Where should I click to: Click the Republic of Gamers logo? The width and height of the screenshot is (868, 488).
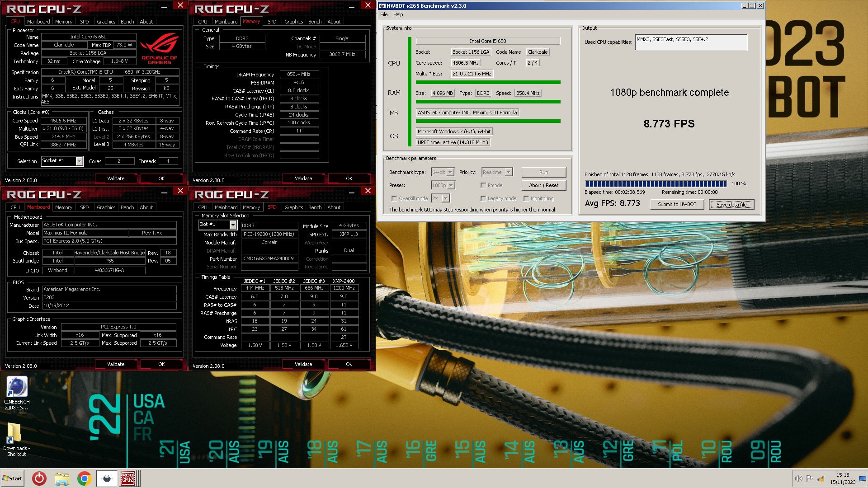[x=159, y=49]
